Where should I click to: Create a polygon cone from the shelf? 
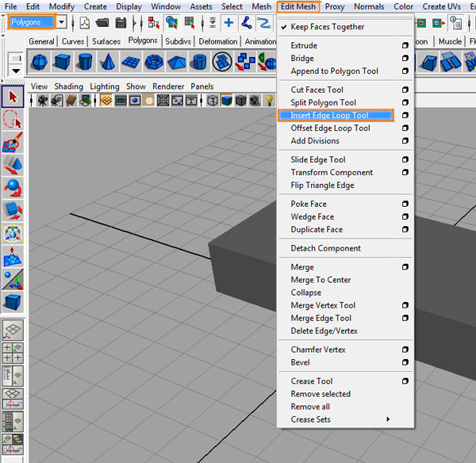click(108, 62)
